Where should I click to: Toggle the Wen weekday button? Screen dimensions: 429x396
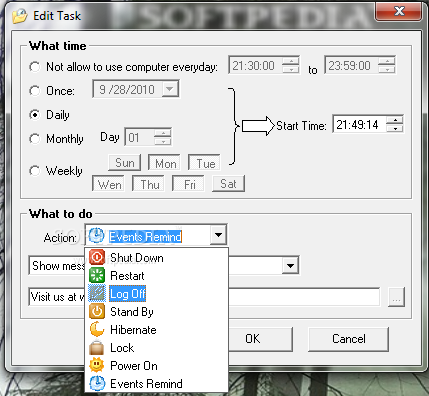[x=109, y=184]
